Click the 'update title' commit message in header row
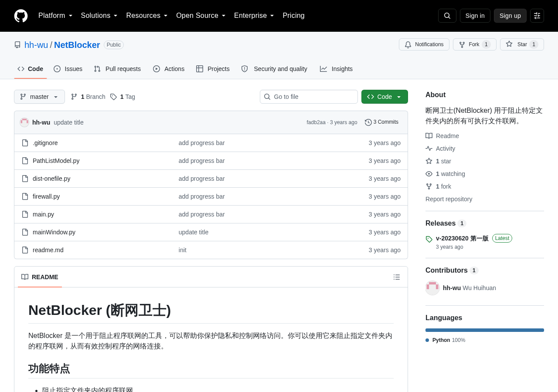 tap(68, 122)
